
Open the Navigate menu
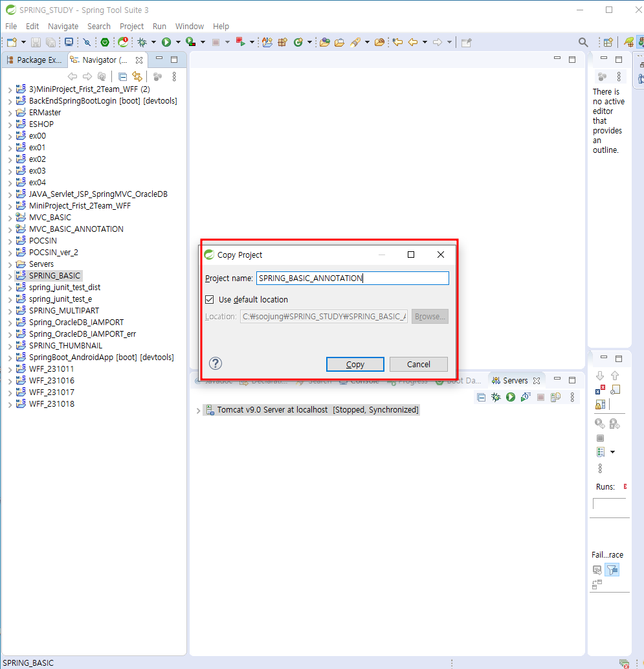pyautogui.click(x=63, y=26)
